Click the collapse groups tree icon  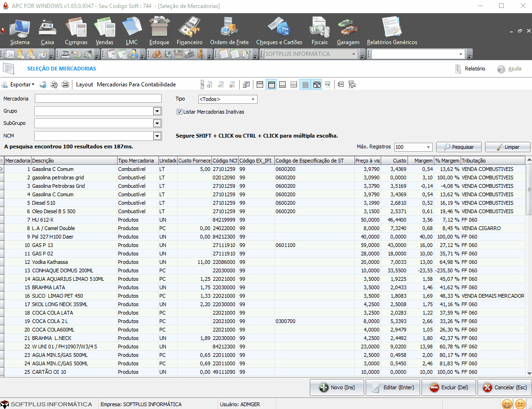pyautogui.click(x=352, y=85)
